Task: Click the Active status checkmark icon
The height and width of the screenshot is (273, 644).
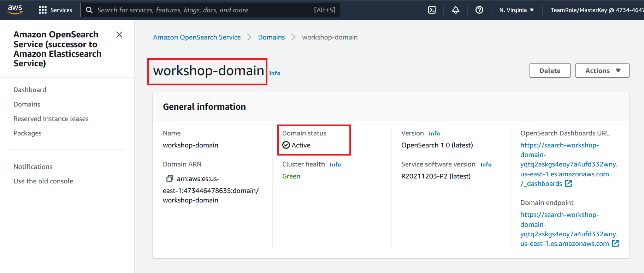Action: pyautogui.click(x=286, y=145)
